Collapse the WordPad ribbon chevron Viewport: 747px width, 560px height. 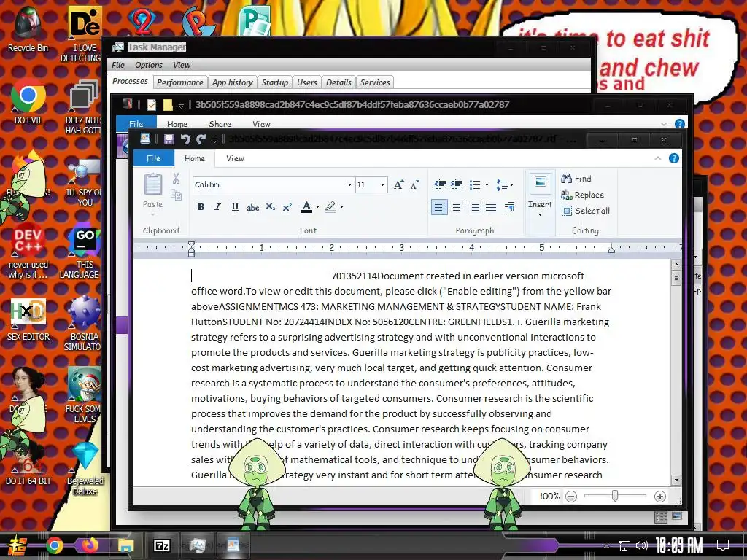coord(658,158)
